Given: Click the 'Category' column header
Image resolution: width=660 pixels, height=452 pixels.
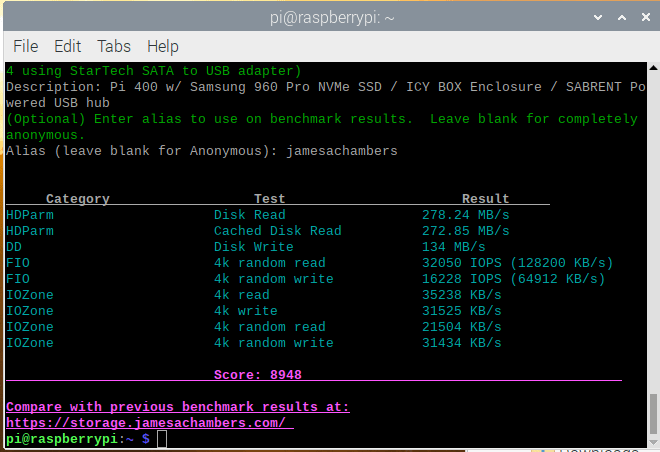Looking at the screenshot, I should 77,199.
